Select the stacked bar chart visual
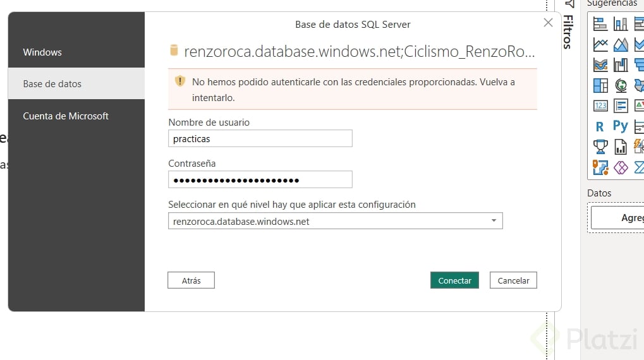This screenshot has width=644, height=360. pyautogui.click(x=600, y=24)
